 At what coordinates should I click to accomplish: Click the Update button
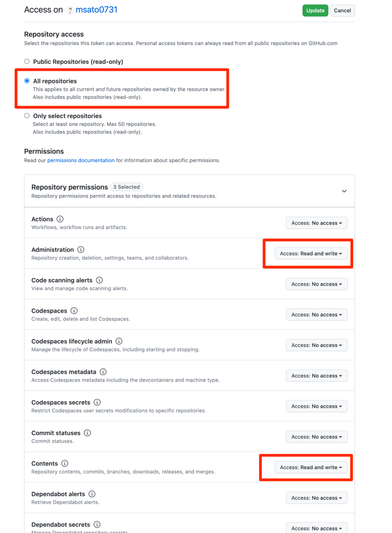[315, 10]
